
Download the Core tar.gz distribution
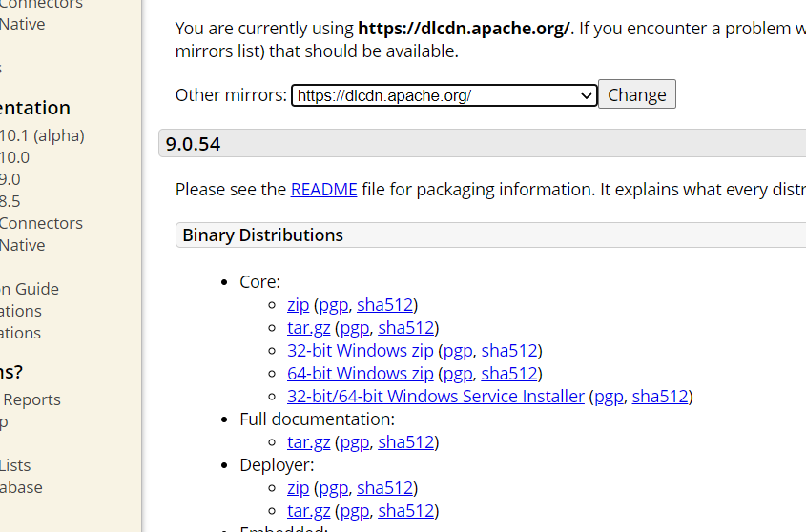point(308,328)
